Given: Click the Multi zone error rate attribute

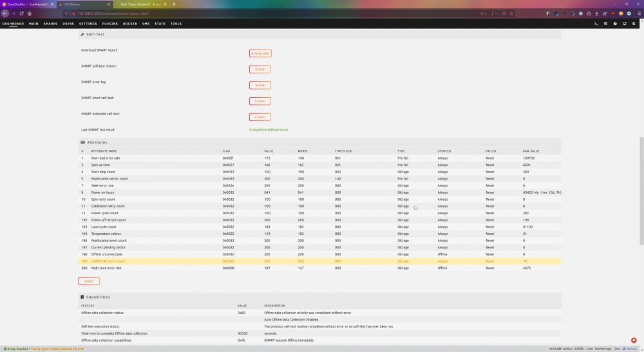Looking at the screenshot, I should [x=106, y=268].
